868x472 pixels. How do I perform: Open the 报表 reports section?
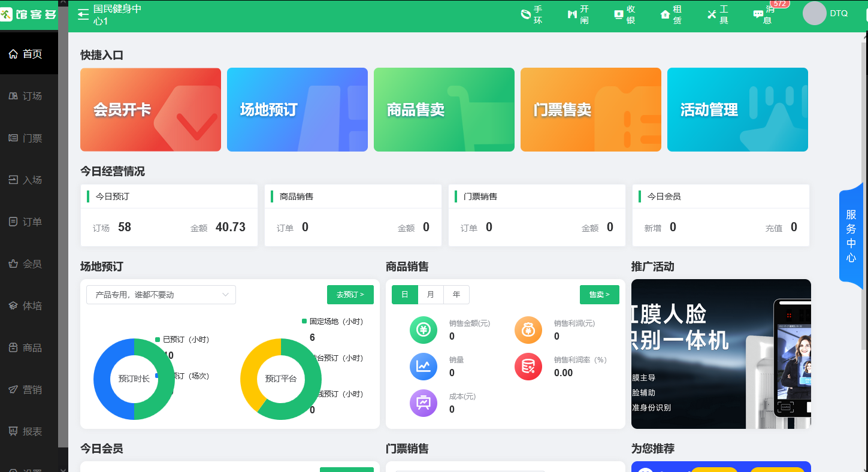point(28,431)
